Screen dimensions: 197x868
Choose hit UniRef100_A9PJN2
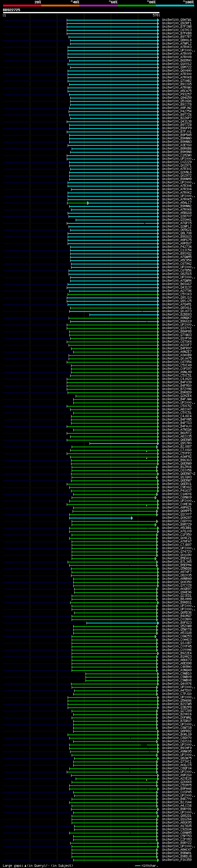pos(177,108)
